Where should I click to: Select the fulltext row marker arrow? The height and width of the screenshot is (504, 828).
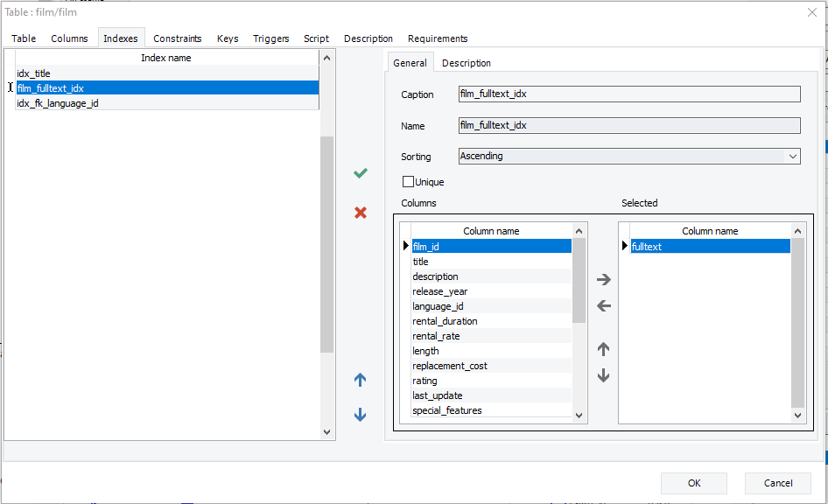[624, 246]
